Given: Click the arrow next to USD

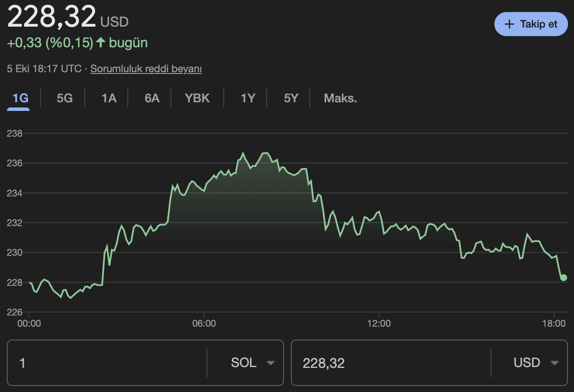Looking at the screenshot, I should [x=555, y=363].
